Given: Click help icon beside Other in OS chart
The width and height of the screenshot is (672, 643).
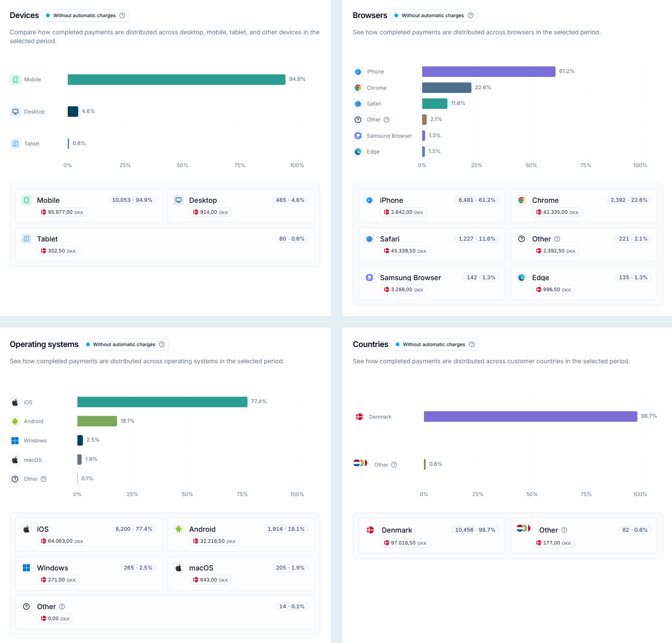Looking at the screenshot, I should 44,479.
